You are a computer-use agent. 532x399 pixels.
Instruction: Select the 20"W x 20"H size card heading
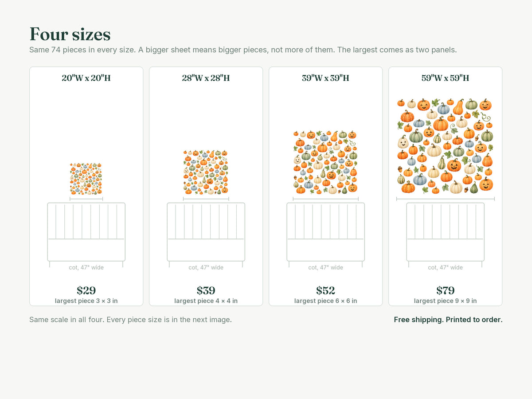point(86,78)
